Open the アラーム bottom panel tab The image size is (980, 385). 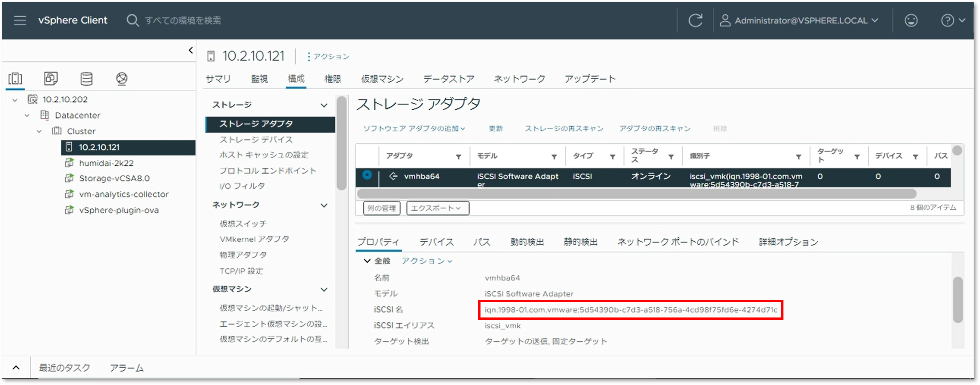tap(127, 368)
